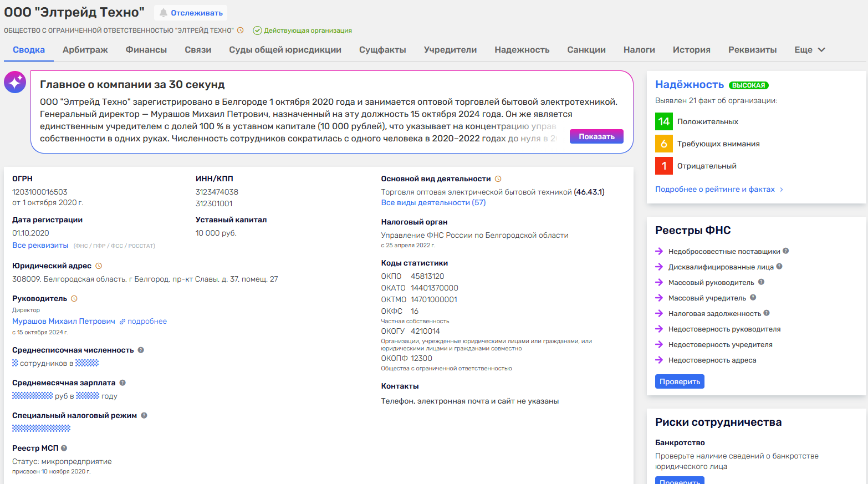Click help icon beside Массовый руководитель
The image size is (868, 484).
coord(761,282)
